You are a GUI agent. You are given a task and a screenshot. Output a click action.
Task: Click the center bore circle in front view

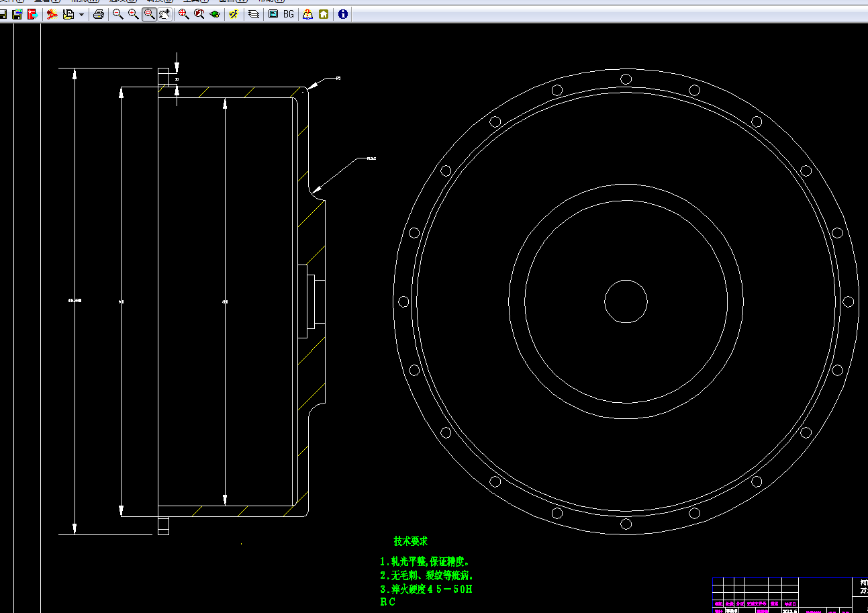click(626, 301)
